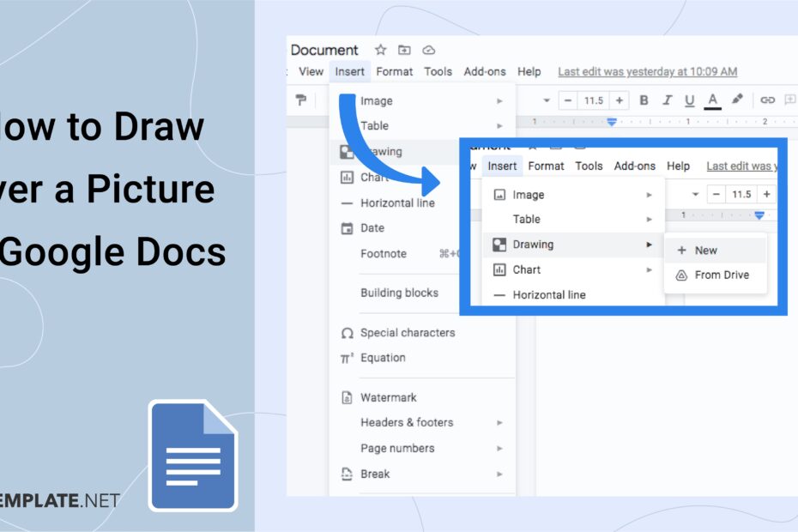Click the insert link chain icon
The image size is (798, 532).
click(x=767, y=100)
